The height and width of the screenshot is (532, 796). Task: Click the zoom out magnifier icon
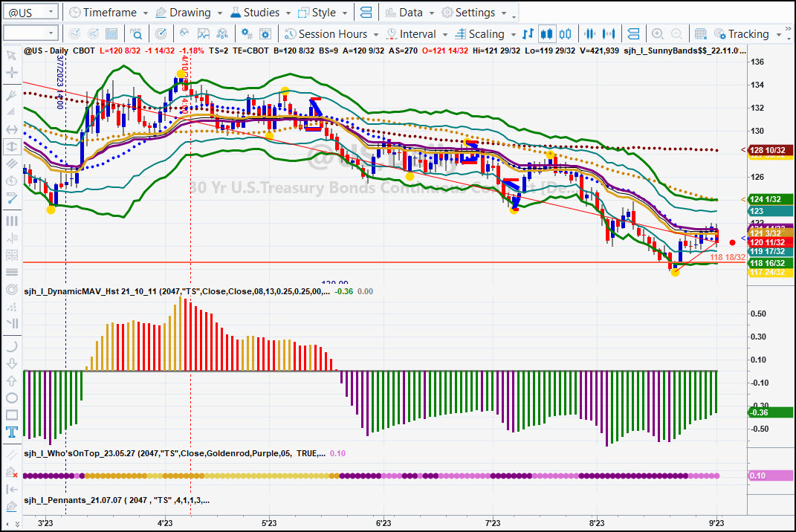(676, 34)
